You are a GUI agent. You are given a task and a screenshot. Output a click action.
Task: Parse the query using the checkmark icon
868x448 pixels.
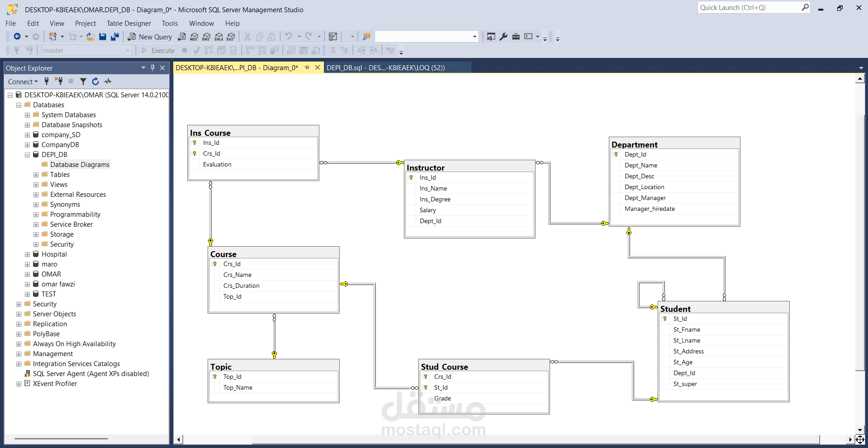coord(196,50)
